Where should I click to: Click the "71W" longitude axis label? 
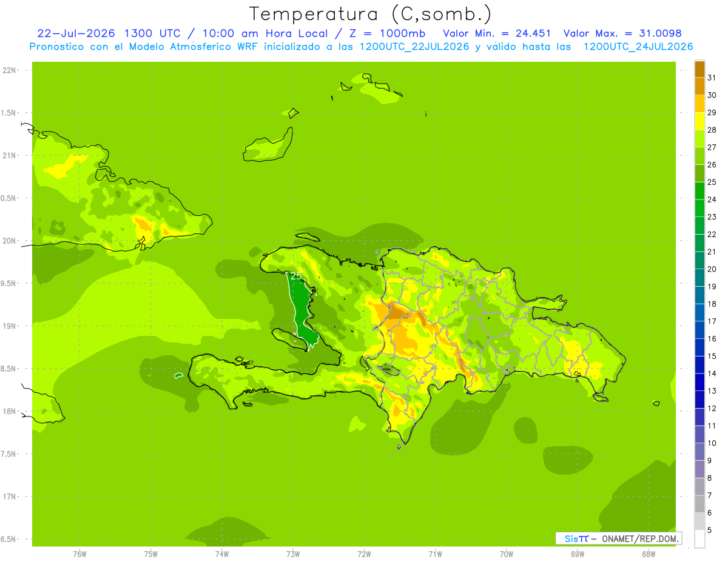(x=435, y=554)
